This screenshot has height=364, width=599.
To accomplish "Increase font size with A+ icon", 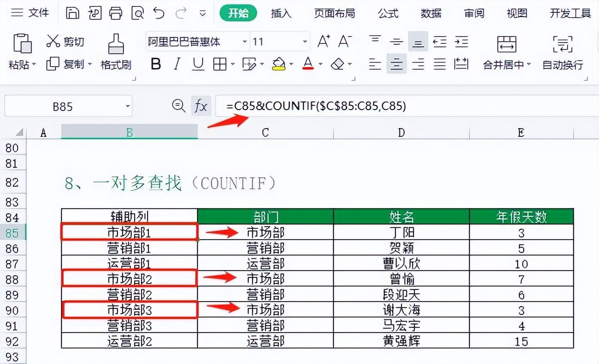I will (x=324, y=41).
